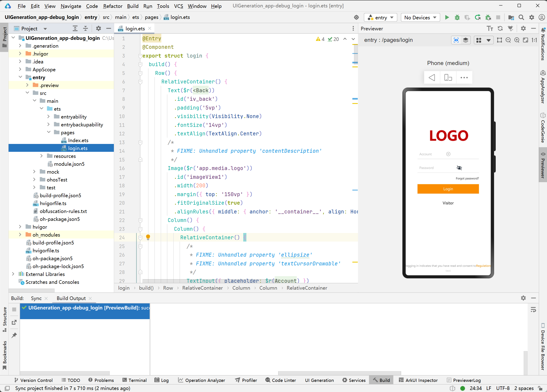Switch to the Sync build tab
The image size is (547, 392).
(36, 298)
